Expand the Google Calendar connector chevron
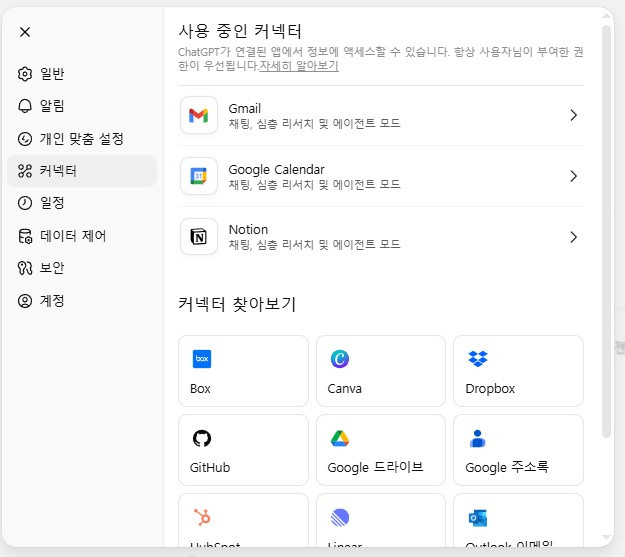The width and height of the screenshot is (625, 557). (x=573, y=176)
